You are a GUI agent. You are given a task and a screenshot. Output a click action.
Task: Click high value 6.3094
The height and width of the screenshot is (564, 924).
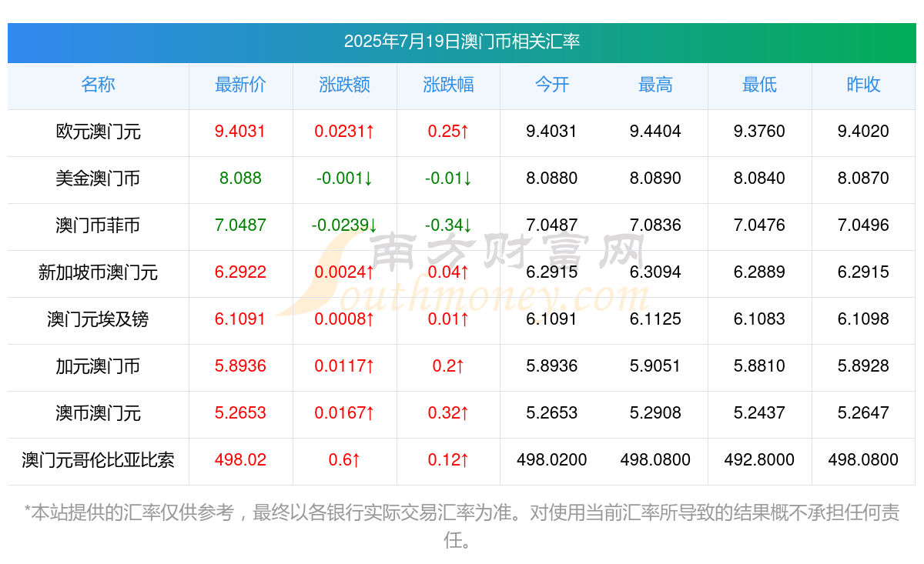(656, 272)
